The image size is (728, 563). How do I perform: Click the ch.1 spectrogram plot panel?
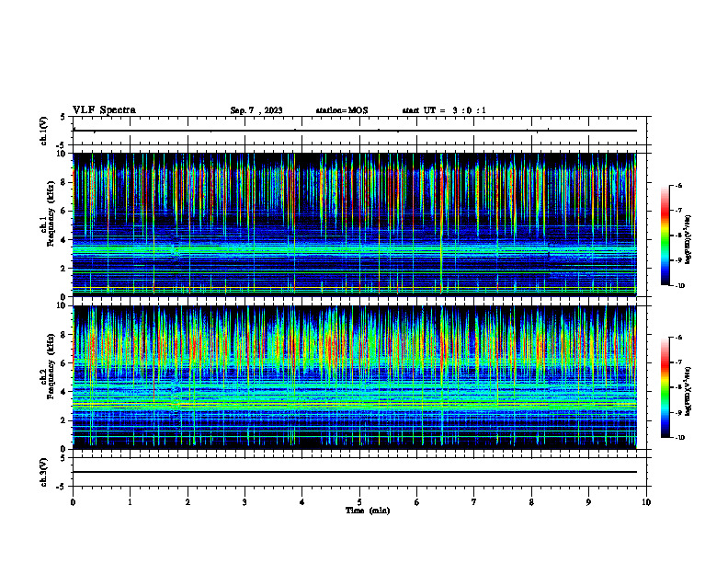point(355,224)
